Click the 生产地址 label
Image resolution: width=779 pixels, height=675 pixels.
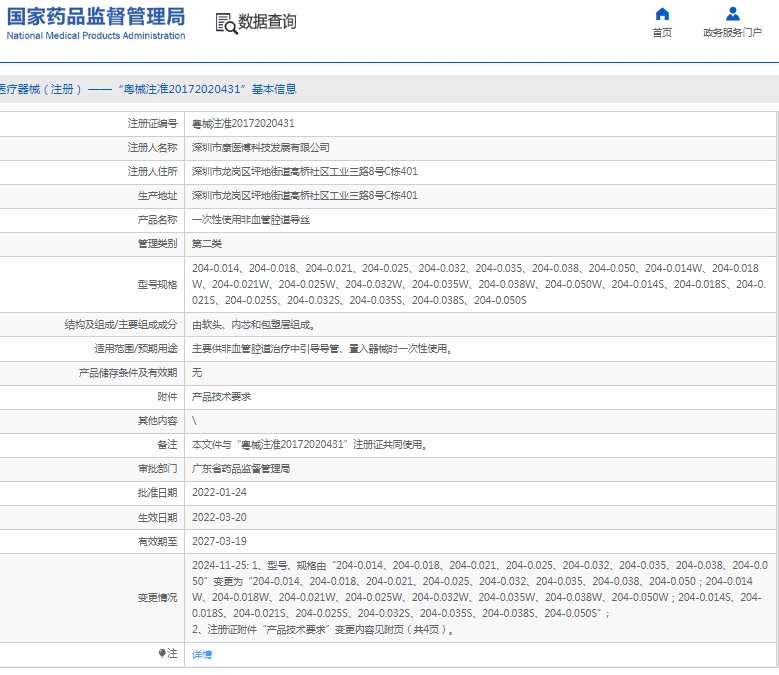tap(157, 195)
